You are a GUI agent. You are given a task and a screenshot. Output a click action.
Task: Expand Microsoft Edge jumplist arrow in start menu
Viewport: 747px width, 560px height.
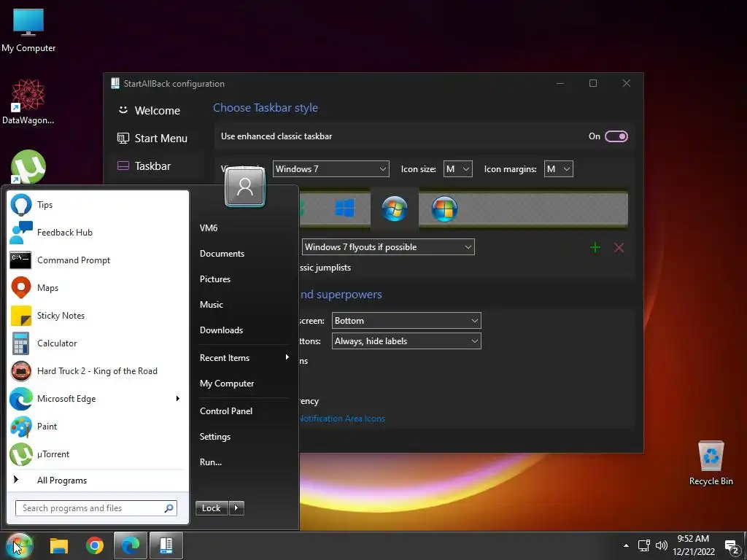(178, 399)
